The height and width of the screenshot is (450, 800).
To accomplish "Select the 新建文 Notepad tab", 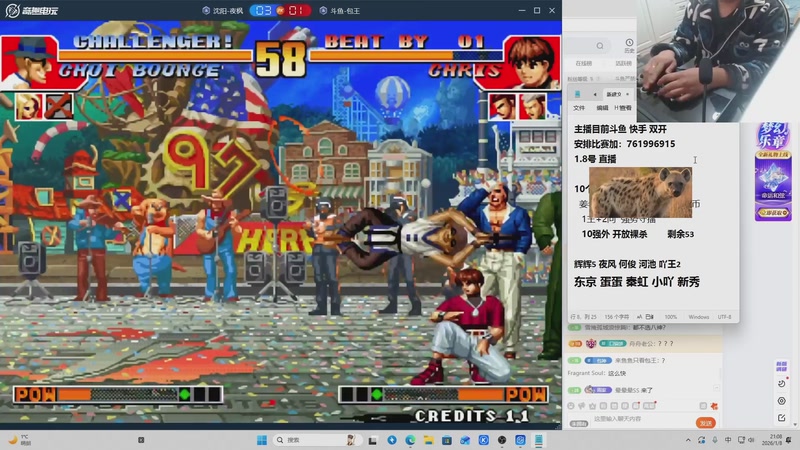I will (613, 94).
